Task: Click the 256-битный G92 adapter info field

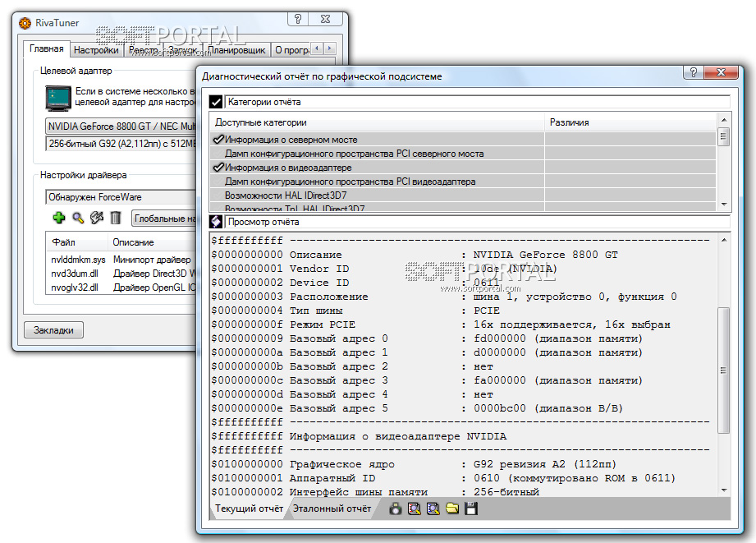Action: pyautogui.click(x=121, y=144)
